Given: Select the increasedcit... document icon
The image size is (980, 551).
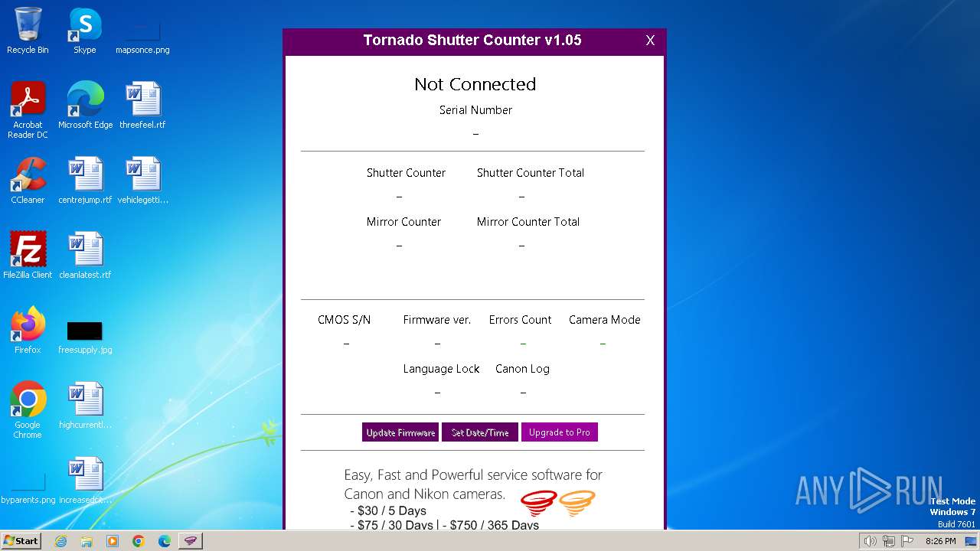Looking at the screenshot, I should point(85,481).
